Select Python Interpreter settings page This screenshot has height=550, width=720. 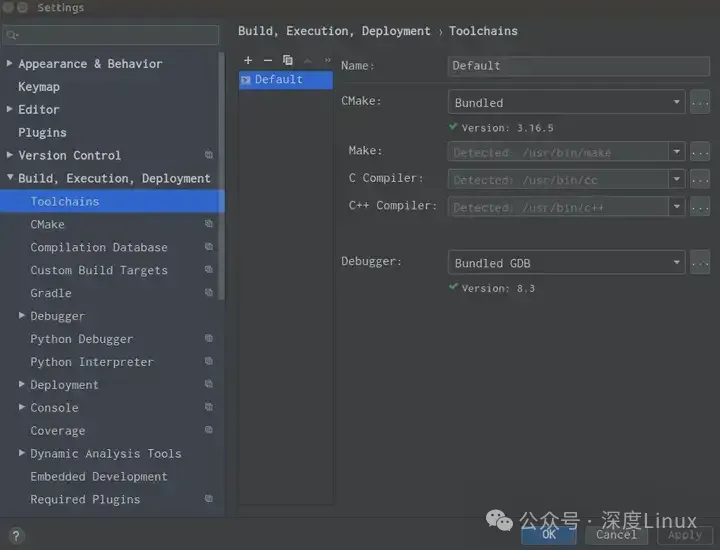(x=92, y=362)
